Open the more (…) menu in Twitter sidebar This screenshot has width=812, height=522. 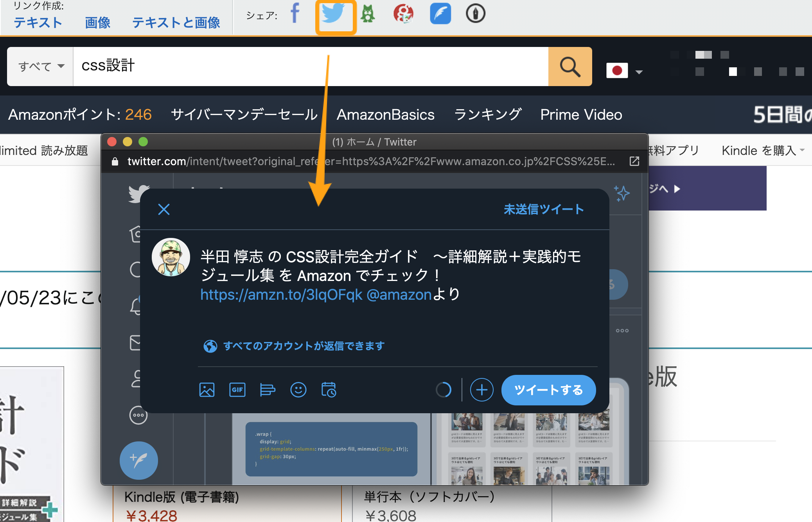[138, 415]
